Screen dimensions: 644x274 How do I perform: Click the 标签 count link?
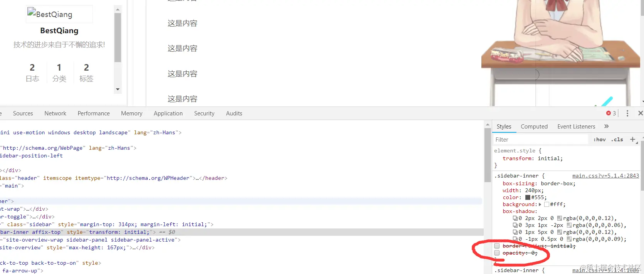pos(86,73)
